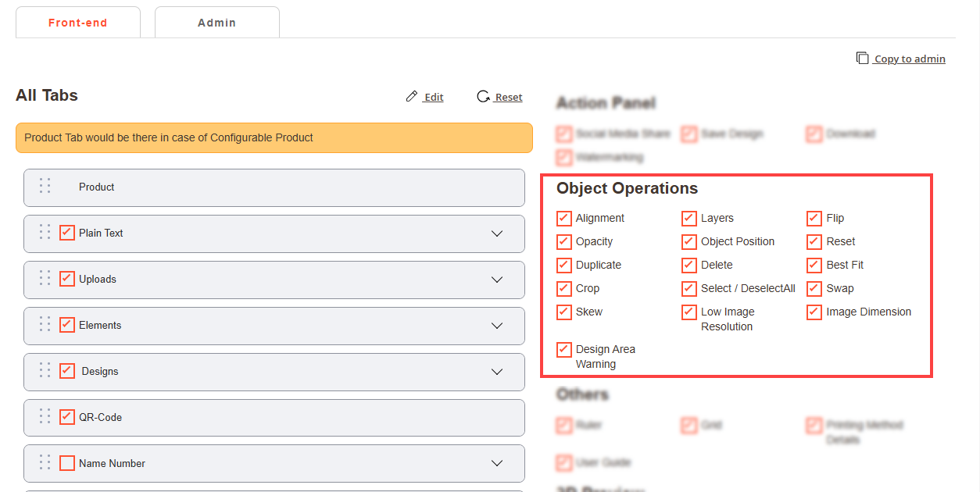Click the pencil Edit icon
980x492 pixels.
412,97
